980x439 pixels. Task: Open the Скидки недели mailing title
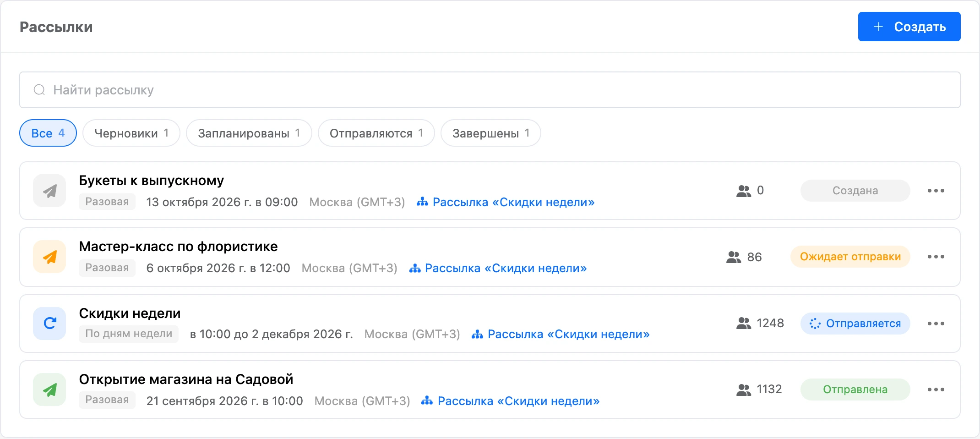coord(130,313)
